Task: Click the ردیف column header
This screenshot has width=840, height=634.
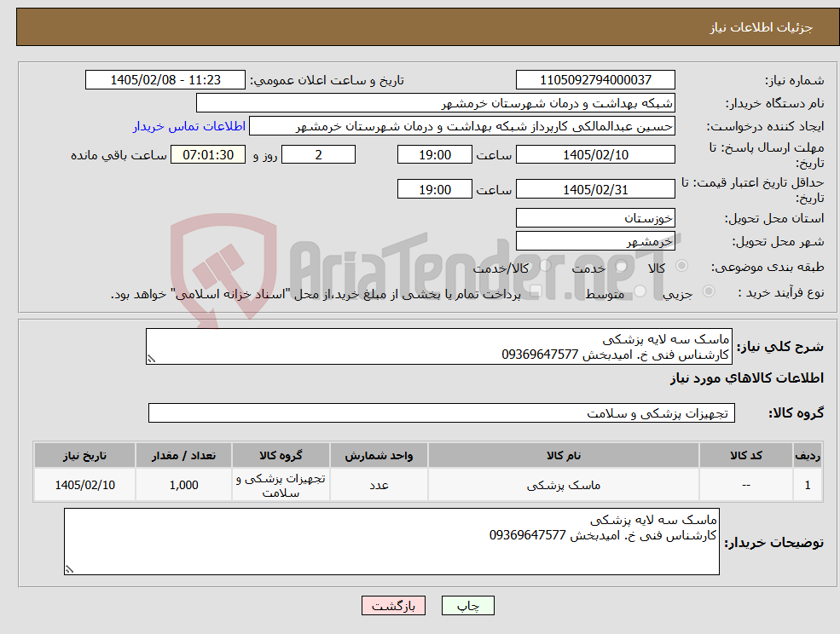Action: (x=808, y=455)
